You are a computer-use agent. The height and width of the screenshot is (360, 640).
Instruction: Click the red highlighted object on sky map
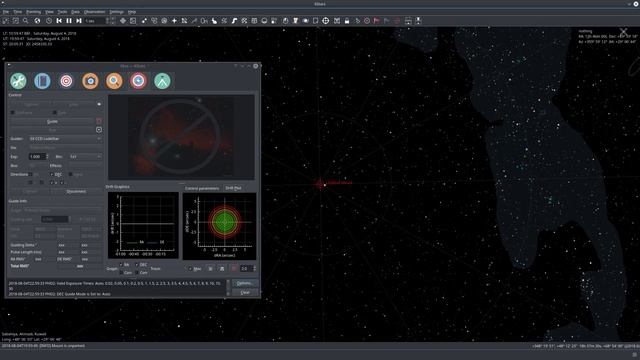click(x=320, y=184)
